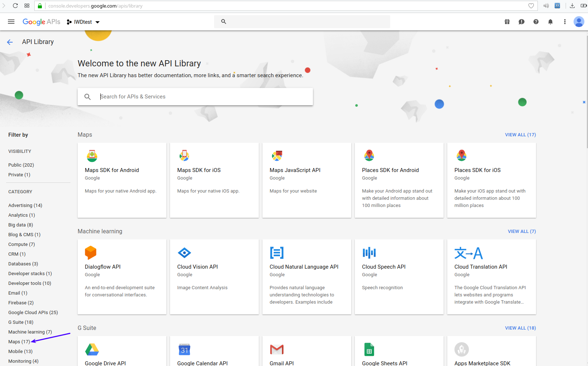Open the Maps SDK for iOS card icon

(x=184, y=156)
